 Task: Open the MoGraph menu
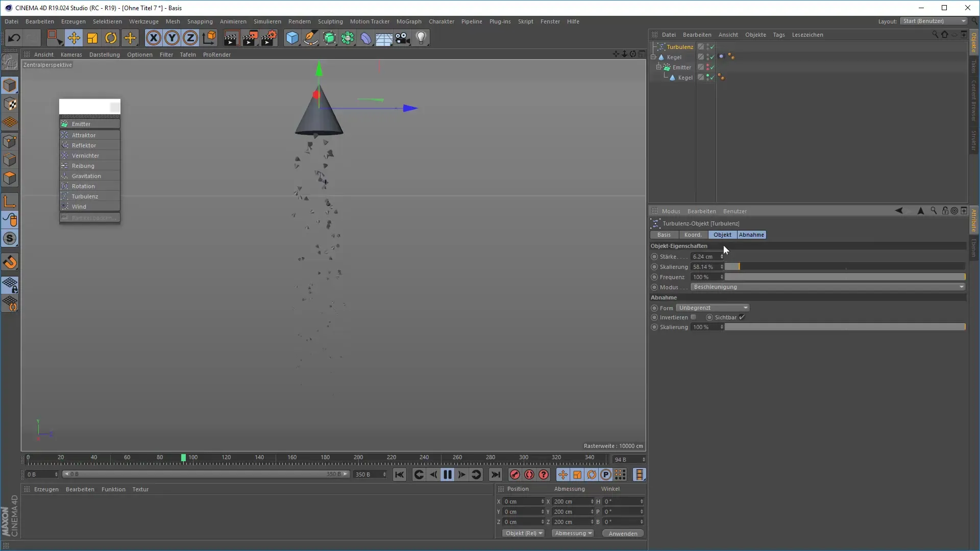(408, 21)
